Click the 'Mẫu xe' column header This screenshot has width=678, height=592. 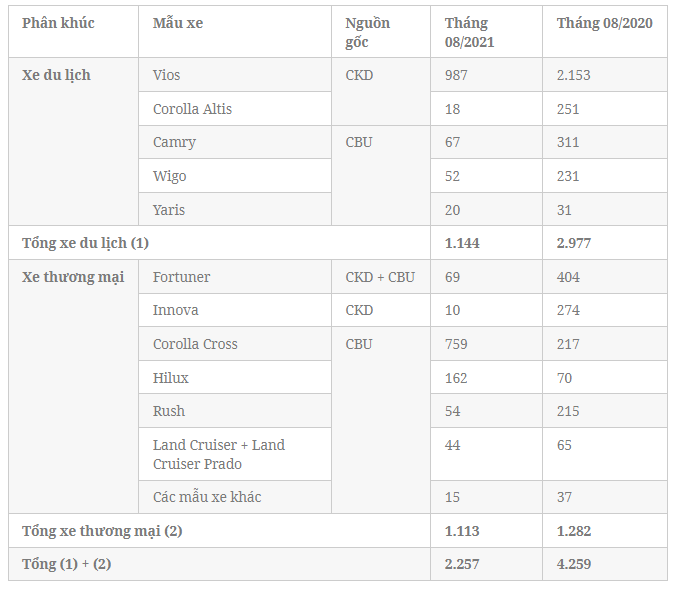(177, 23)
